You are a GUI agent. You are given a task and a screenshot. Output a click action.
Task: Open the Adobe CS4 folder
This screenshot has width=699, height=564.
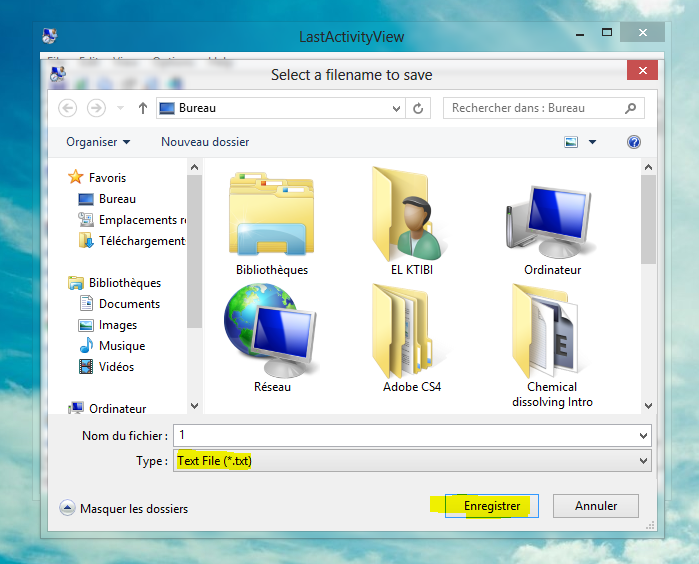[x=411, y=331]
